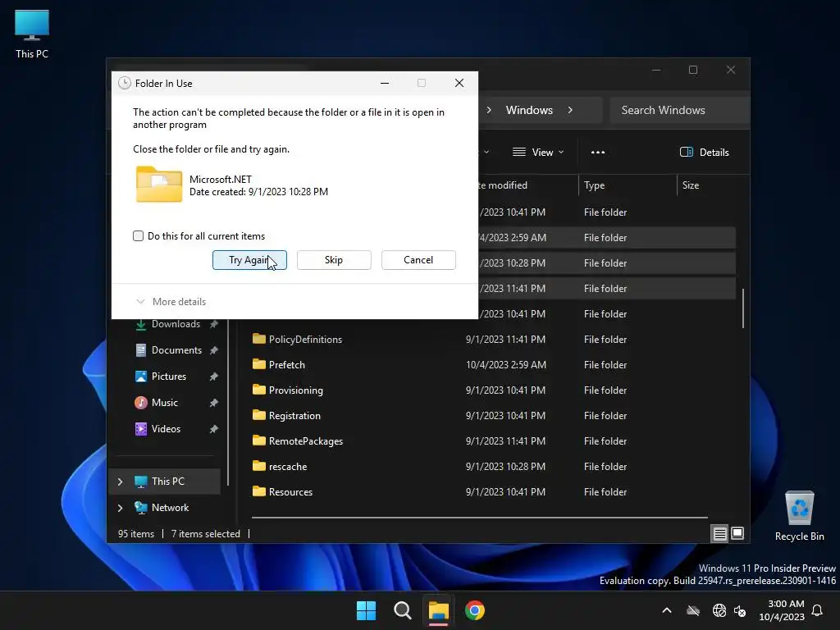Image resolution: width=840 pixels, height=630 pixels.
Task: Select the Registration folder
Action: tap(294, 416)
